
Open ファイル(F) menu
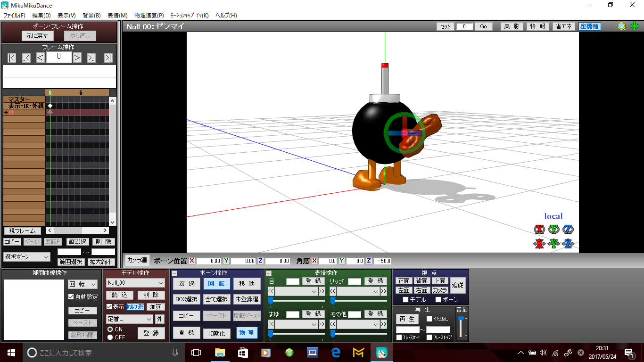(x=14, y=16)
